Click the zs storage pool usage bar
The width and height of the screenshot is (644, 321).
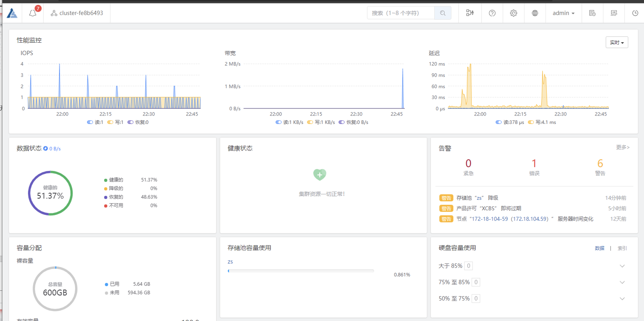(x=301, y=271)
